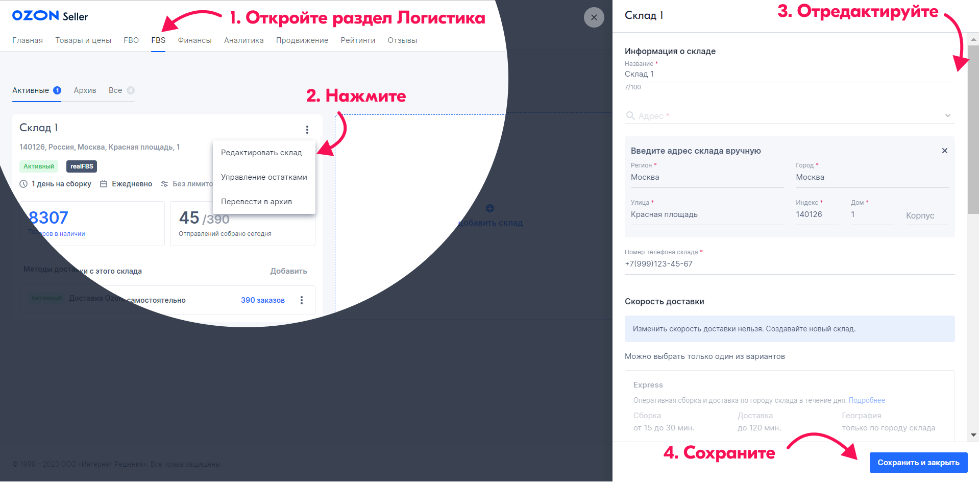This screenshot has height=483, width=980.
Task: Click the search icon in Адрес field
Action: coord(630,116)
